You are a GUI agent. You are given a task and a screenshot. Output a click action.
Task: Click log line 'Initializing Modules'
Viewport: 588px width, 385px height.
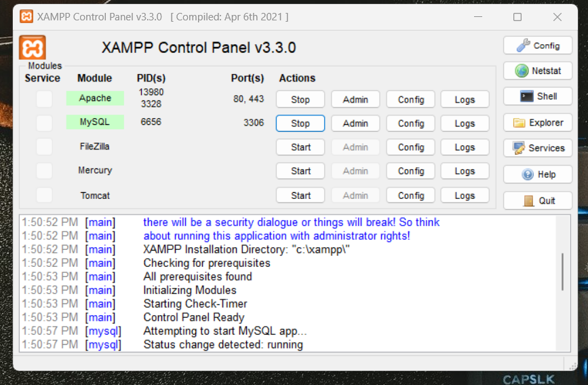[x=190, y=290]
